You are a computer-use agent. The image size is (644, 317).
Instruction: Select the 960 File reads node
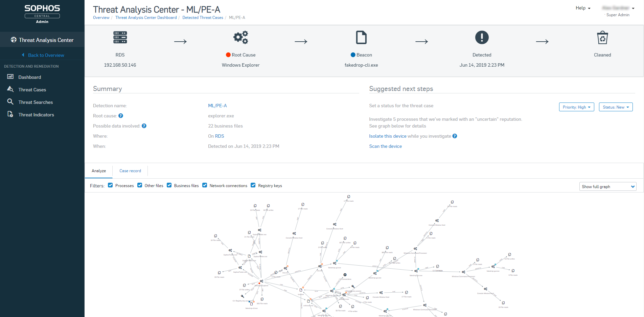click(x=387, y=248)
